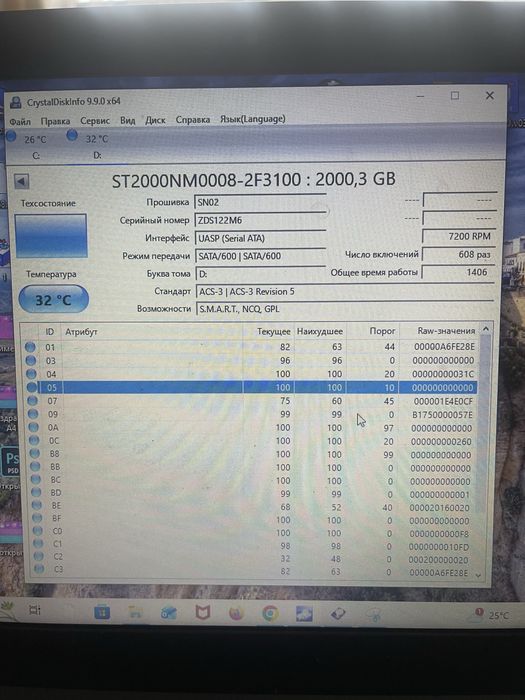Viewport: 525px width, 700px height.
Task: Click status circle of attribute BC
Action: click(x=36, y=479)
